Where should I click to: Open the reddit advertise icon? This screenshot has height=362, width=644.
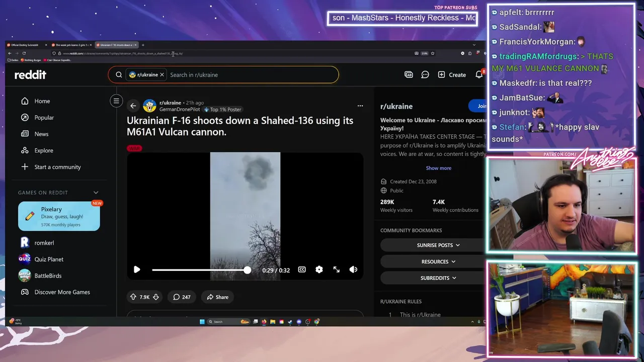pyautogui.click(x=409, y=74)
